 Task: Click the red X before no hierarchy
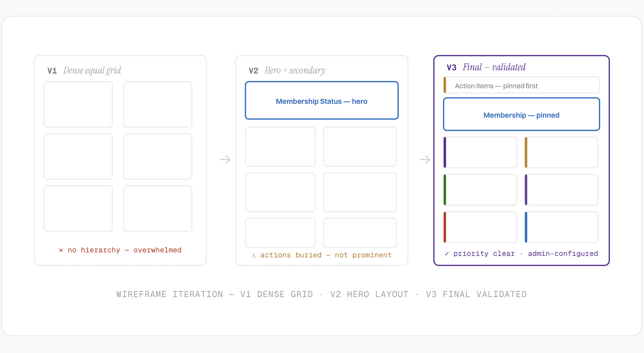point(61,250)
